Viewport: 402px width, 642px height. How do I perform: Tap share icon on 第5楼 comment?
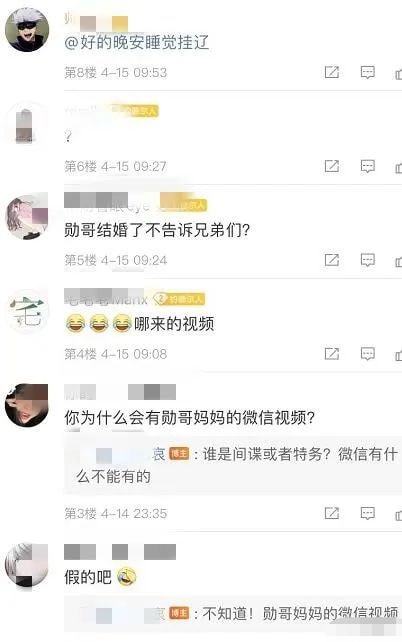(x=332, y=260)
